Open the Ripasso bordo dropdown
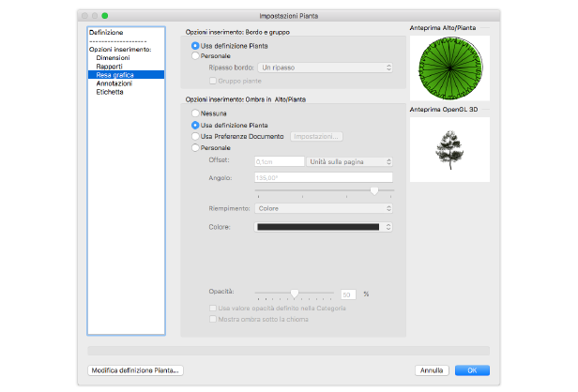 [325, 68]
